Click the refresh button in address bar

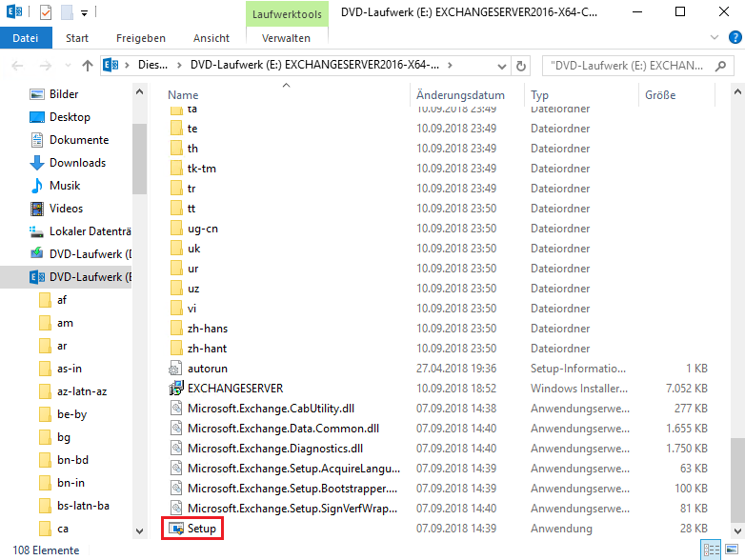point(521,67)
